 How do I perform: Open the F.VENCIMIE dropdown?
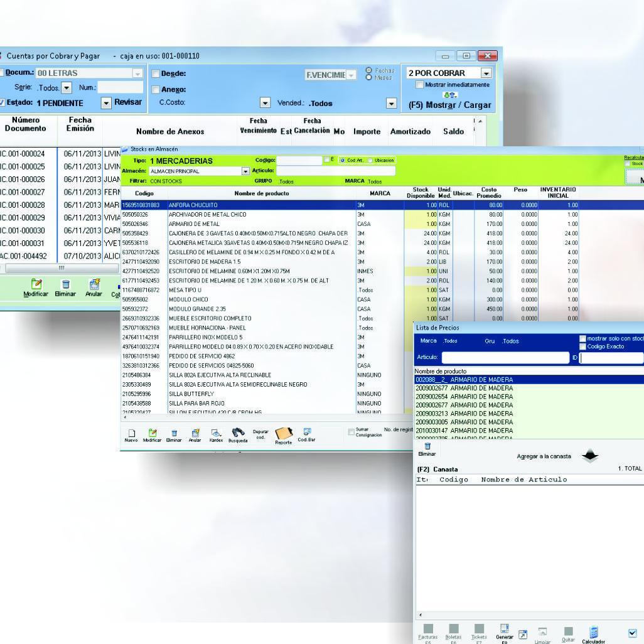pyautogui.click(x=351, y=75)
